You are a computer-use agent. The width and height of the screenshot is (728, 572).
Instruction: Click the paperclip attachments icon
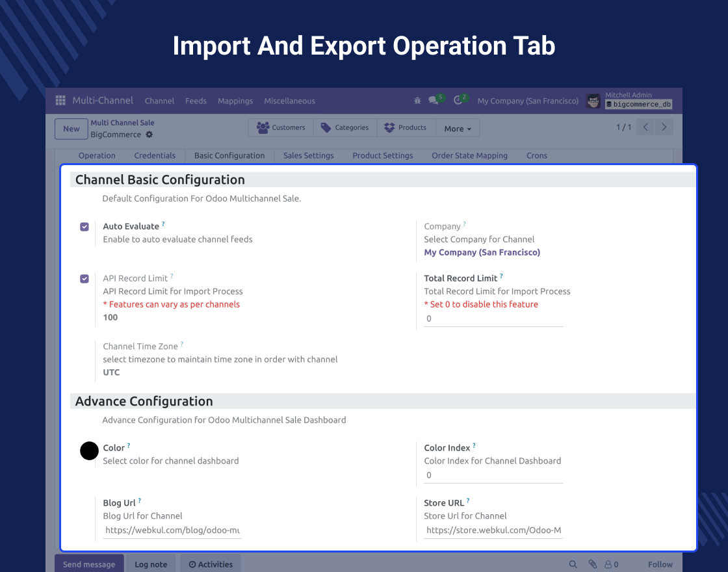(x=592, y=564)
